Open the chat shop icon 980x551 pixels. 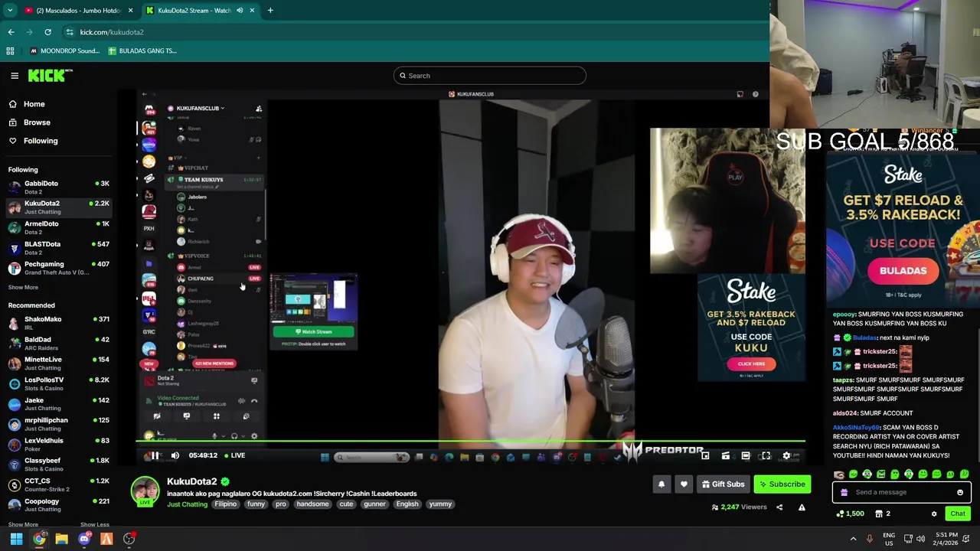click(878, 514)
